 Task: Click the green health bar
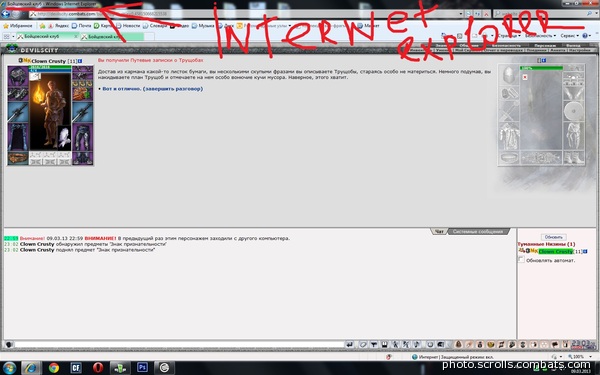50,67
